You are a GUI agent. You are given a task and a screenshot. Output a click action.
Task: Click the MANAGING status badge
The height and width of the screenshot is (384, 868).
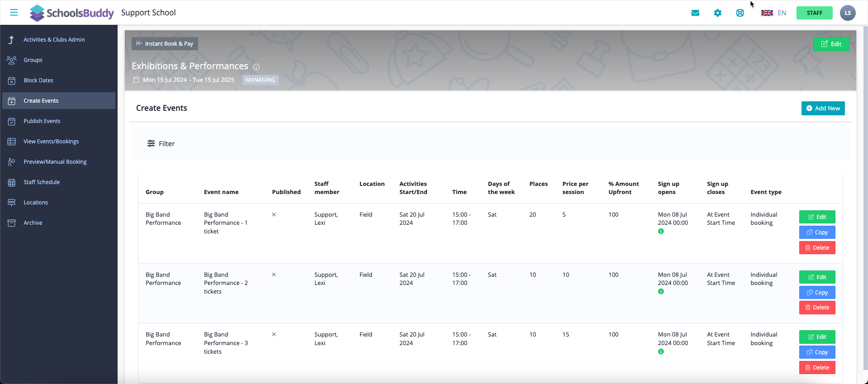tap(260, 80)
